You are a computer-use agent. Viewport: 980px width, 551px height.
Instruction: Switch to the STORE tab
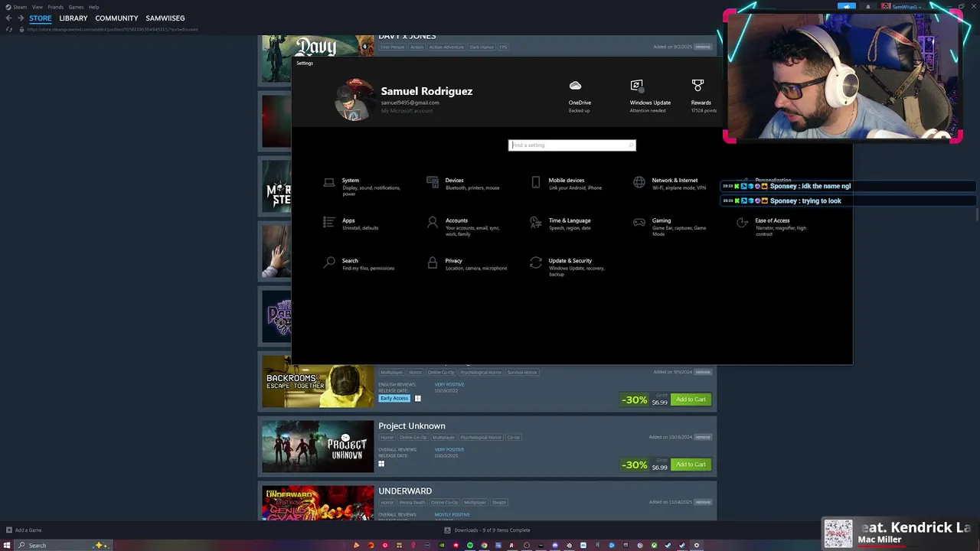(41, 18)
